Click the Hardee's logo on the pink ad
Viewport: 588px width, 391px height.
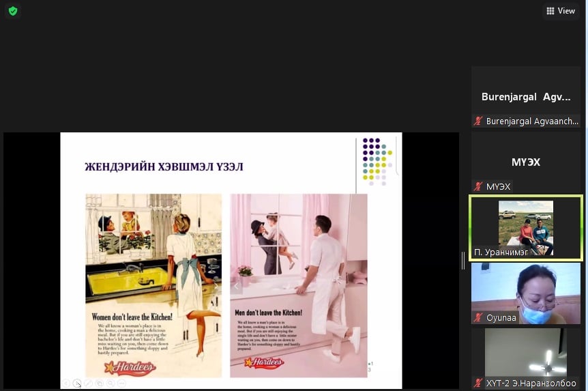tap(265, 362)
